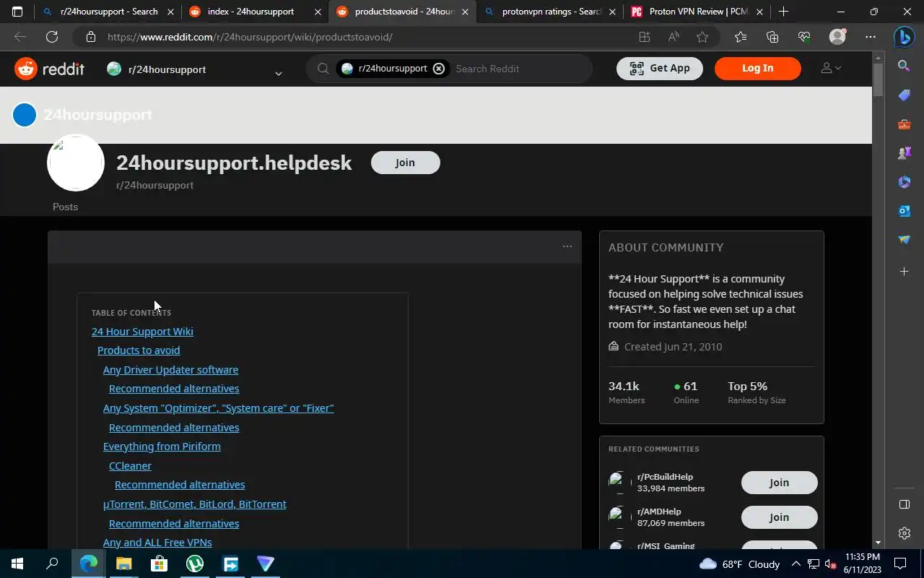Open r/AMDHelp related community
Image resolution: width=924 pixels, height=578 pixels.
(659, 512)
